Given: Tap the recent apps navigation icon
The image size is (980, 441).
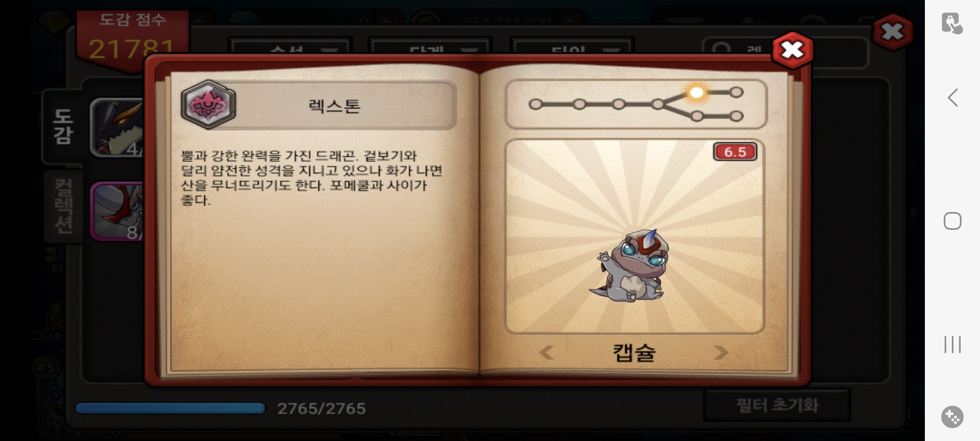Looking at the screenshot, I should [953, 345].
